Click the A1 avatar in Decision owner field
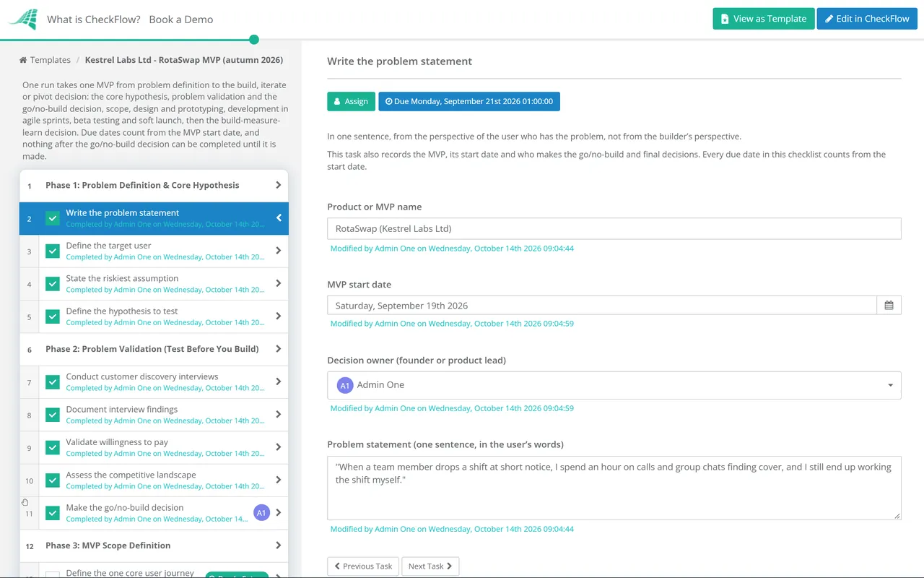This screenshot has width=924, height=578. (344, 385)
